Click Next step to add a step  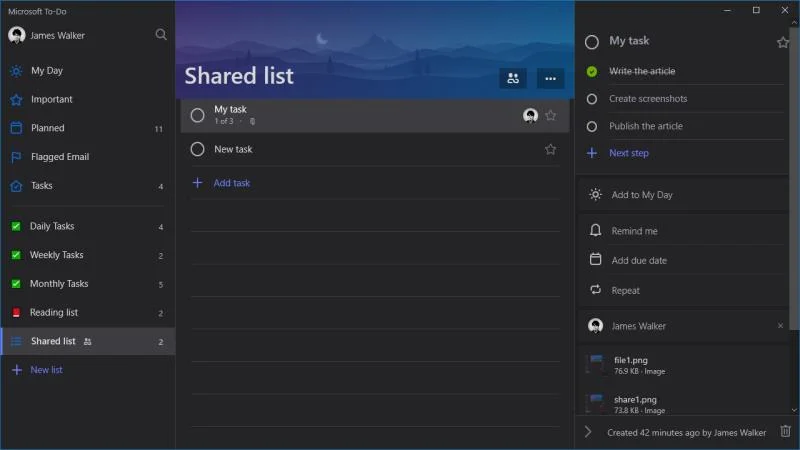pyautogui.click(x=629, y=153)
